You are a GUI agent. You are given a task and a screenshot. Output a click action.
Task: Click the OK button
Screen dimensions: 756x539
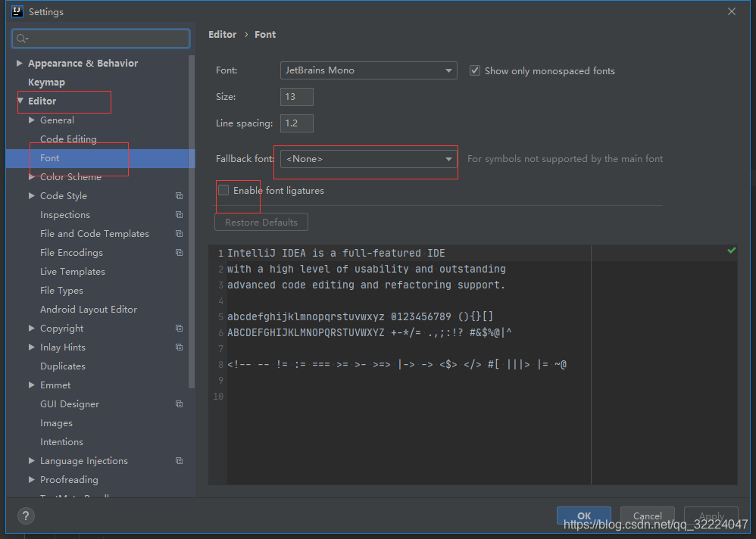(584, 516)
